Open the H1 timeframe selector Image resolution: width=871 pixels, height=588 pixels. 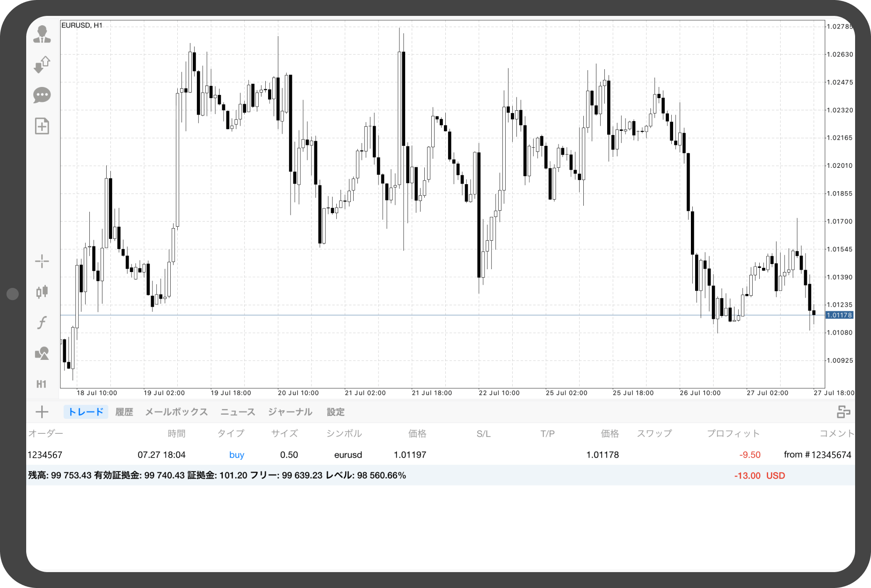coord(42,384)
